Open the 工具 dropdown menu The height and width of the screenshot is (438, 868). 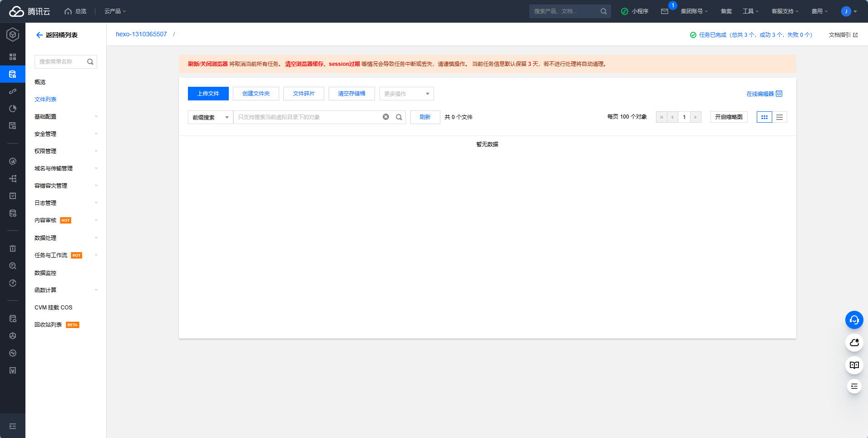pyautogui.click(x=750, y=11)
